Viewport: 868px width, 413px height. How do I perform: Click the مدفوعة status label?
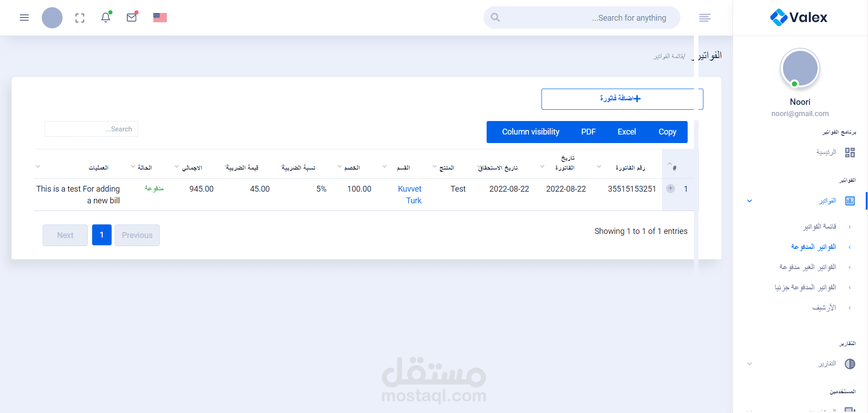[154, 189]
